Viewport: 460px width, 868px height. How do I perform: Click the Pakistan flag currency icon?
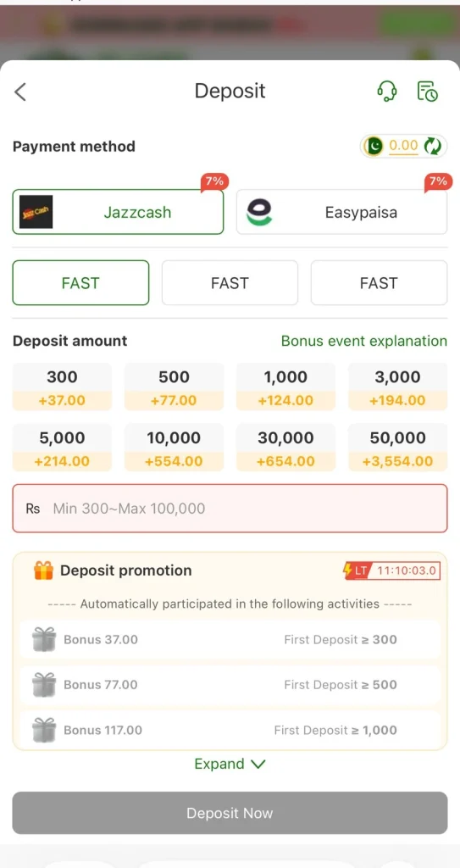coord(374,146)
